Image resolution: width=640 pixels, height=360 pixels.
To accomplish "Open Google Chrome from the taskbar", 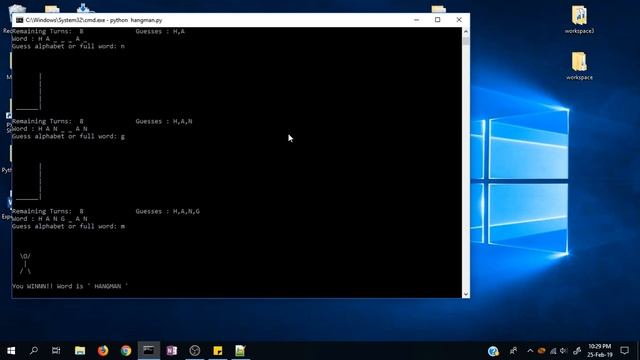I will point(126,351).
